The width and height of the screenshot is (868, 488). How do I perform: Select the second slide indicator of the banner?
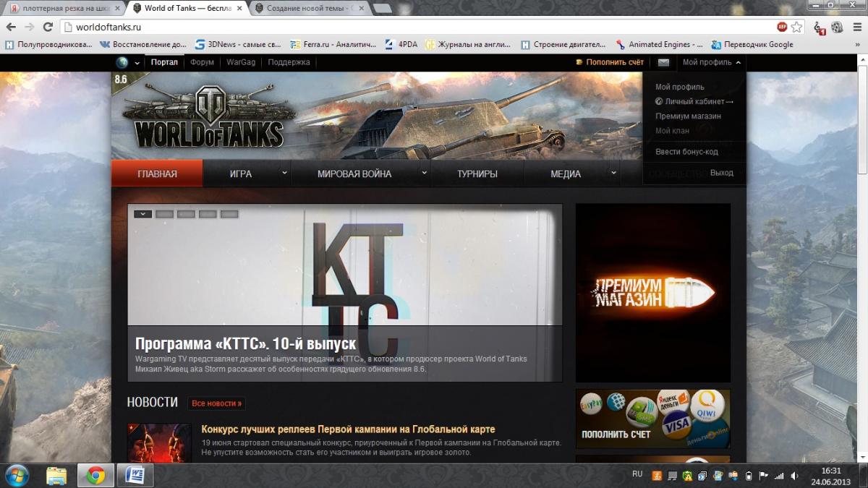tap(164, 214)
